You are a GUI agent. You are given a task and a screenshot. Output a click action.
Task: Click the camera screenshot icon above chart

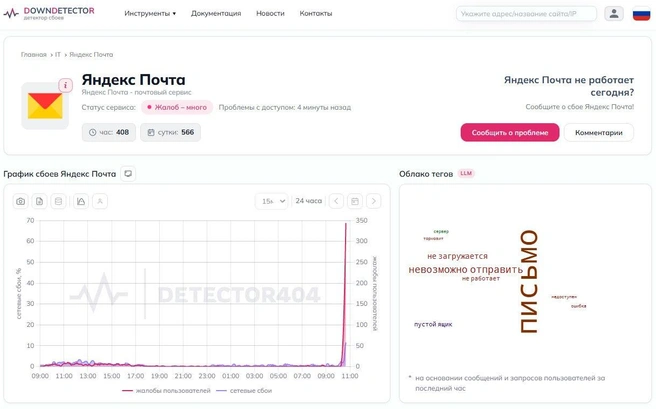[20, 202]
